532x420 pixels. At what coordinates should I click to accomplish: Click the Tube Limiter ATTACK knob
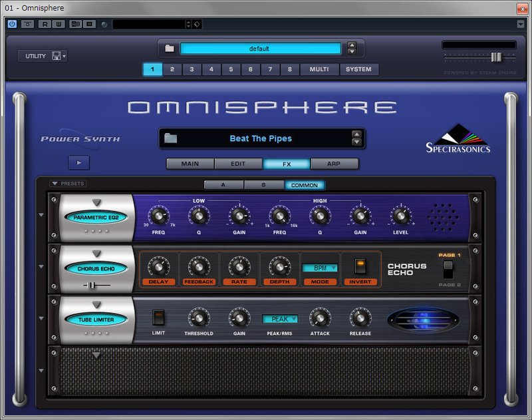[x=320, y=317]
